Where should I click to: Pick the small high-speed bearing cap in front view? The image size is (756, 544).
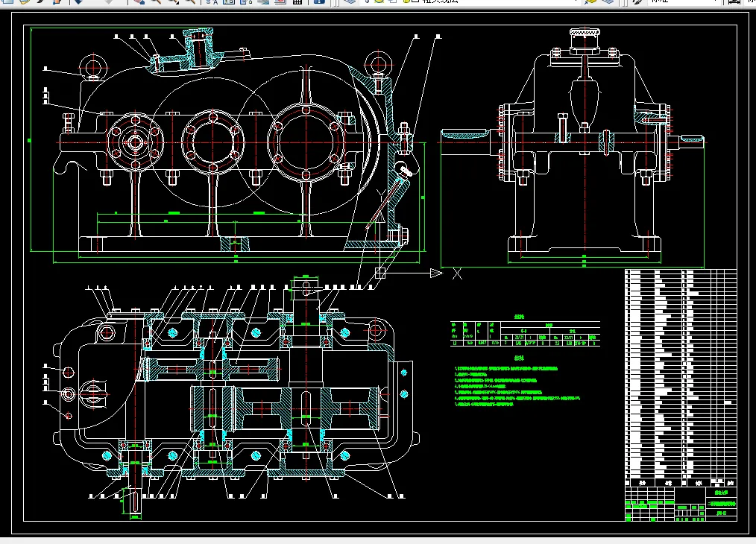[136, 142]
